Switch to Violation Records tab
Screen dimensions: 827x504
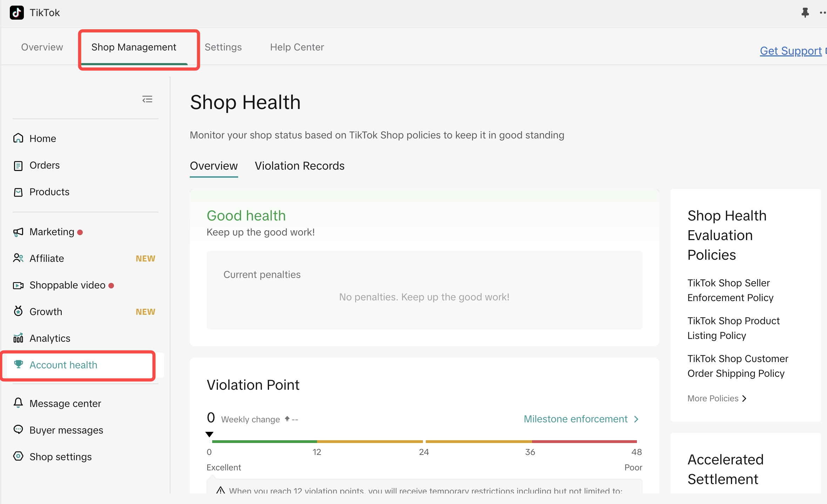300,166
